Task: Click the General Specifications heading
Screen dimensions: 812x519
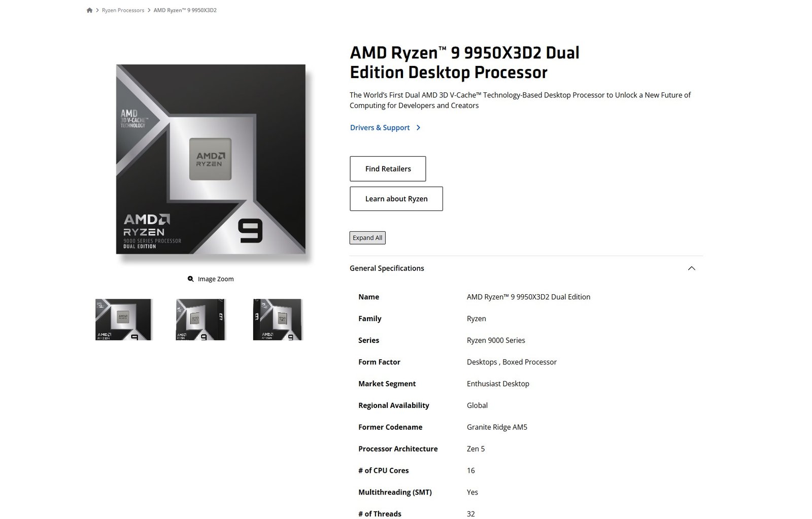Action: pos(387,268)
